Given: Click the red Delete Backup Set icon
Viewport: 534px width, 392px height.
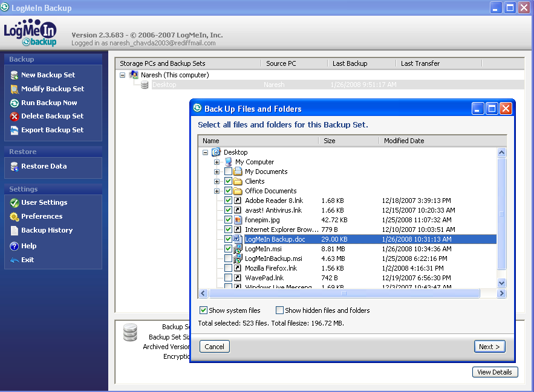Looking at the screenshot, I should [x=15, y=117].
